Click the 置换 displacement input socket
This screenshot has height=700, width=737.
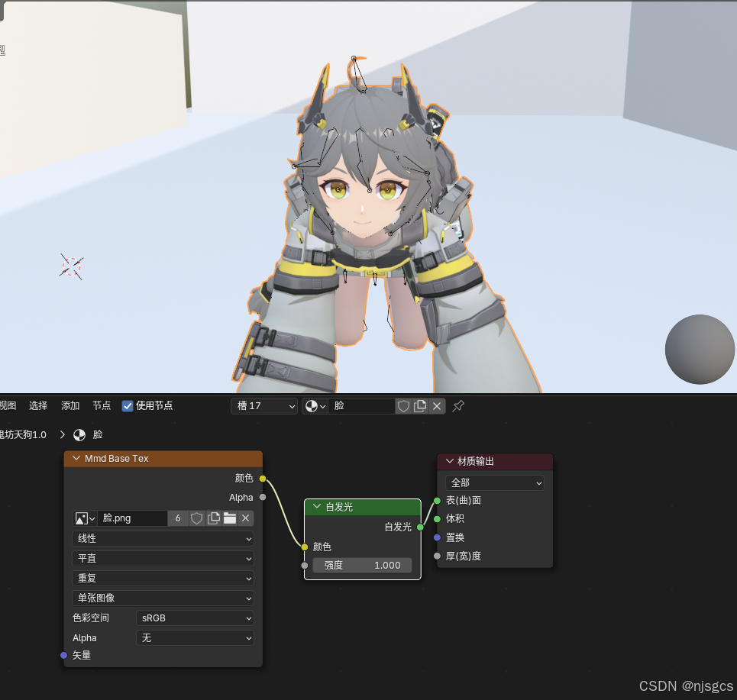click(x=437, y=537)
